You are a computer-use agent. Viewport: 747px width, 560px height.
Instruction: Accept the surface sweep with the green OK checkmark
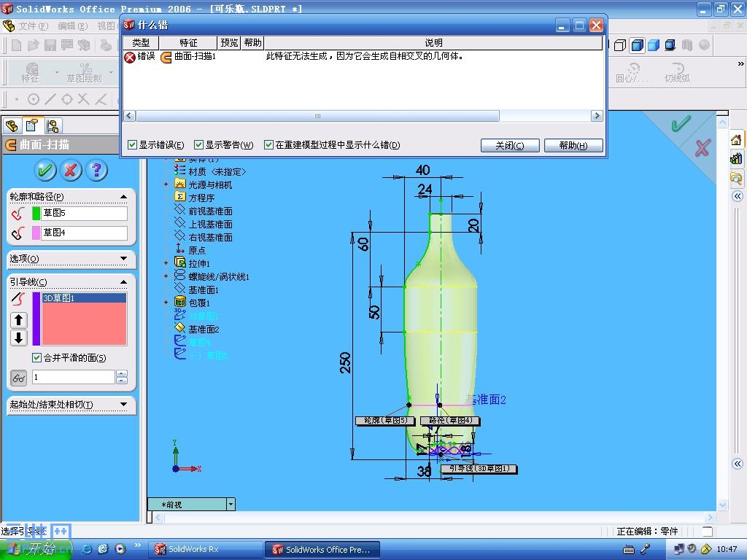(x=45, y=169)
